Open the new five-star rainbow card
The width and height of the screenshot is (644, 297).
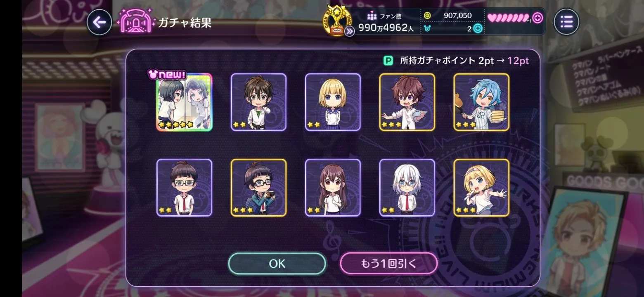184,102
